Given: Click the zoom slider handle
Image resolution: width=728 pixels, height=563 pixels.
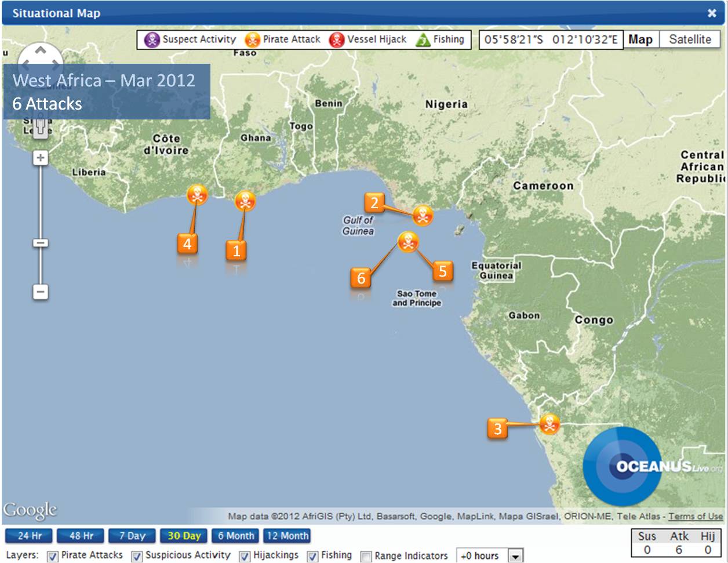Looking at the screenshot, I should tap(40, 242).
